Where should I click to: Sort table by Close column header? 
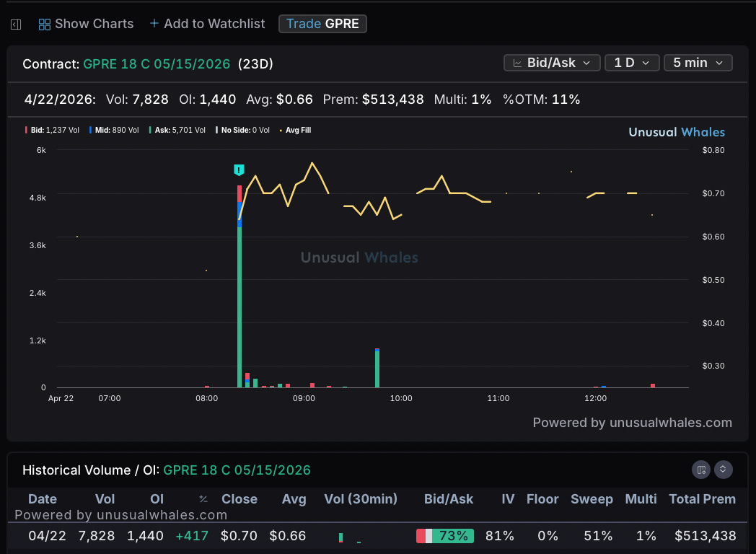pyautogui.click(x=239, y=499)
